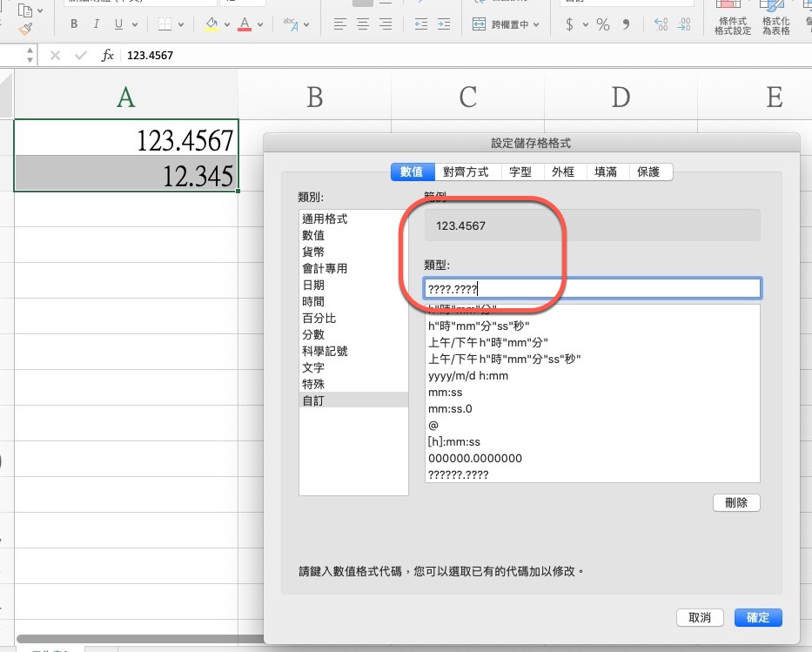Choose the 000000.0000000 format code
812x652 pixels.
(x=475, y=458)
